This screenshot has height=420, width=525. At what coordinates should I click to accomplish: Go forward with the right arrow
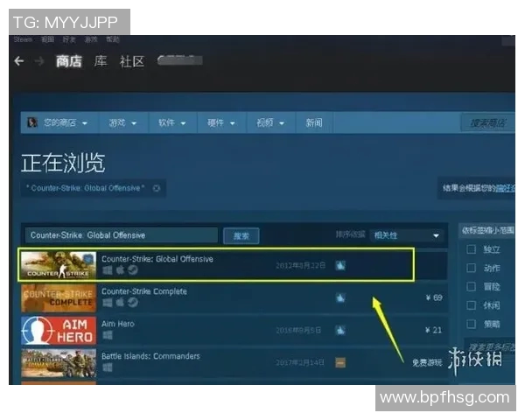pos(39,61)
